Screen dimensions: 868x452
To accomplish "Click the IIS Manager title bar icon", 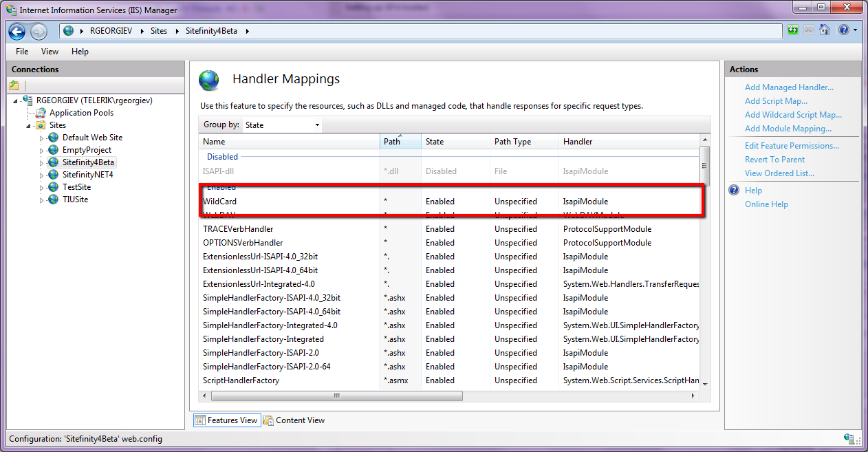I will (11, 10).
